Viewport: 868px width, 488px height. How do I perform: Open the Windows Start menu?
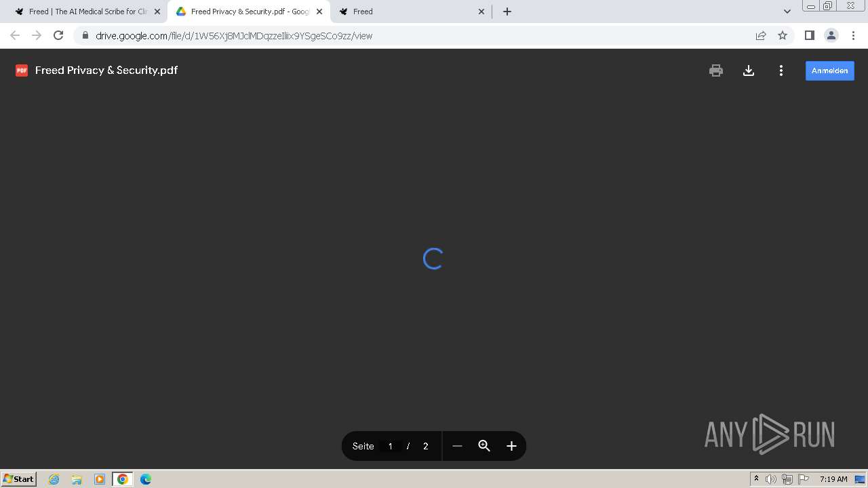tap(18, 479)
